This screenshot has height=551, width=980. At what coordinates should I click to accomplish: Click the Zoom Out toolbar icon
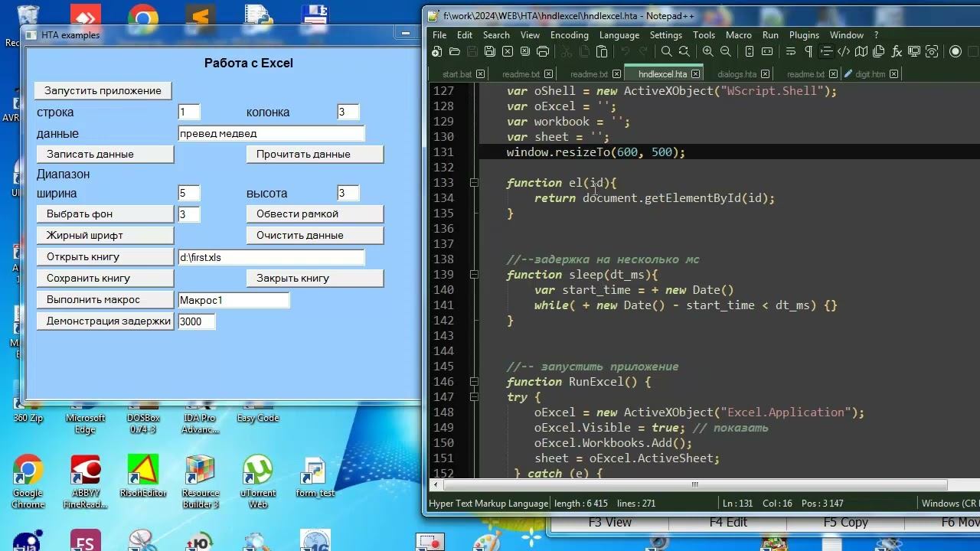[725, 52]
